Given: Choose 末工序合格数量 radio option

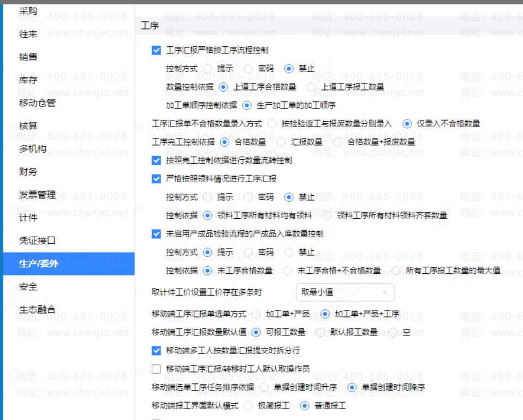Looking at the screenshot, I should (x=207, y=271).
